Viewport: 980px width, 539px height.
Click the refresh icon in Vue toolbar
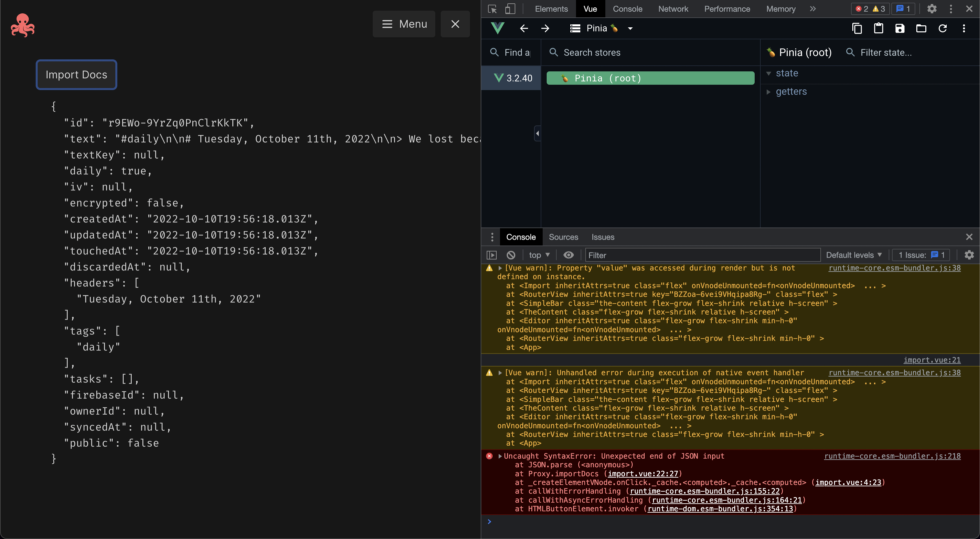coord(942,28)
